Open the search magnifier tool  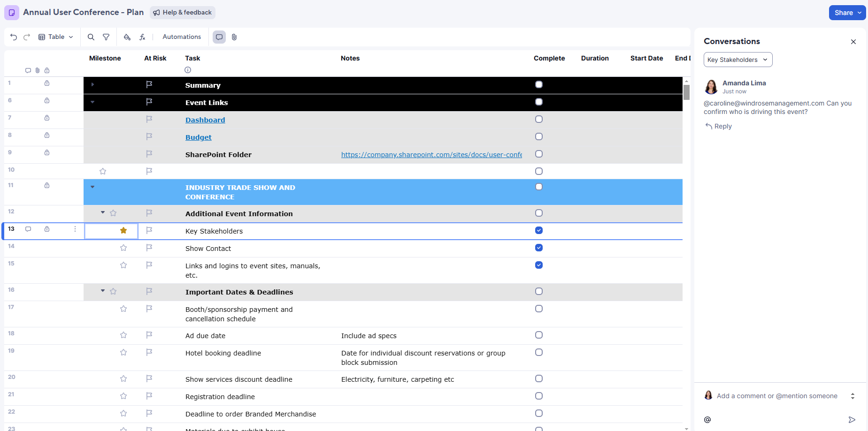91,37
